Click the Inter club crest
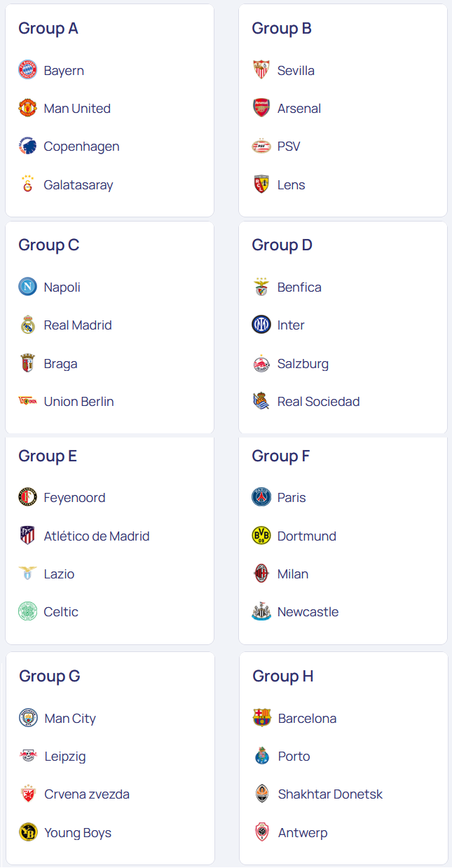Image resolution: width=452 pixels, height=868 pixels. point(261,325)
